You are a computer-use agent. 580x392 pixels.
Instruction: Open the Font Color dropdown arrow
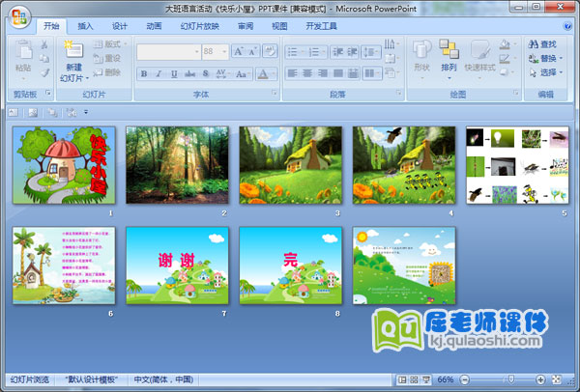tap(275, 74)
